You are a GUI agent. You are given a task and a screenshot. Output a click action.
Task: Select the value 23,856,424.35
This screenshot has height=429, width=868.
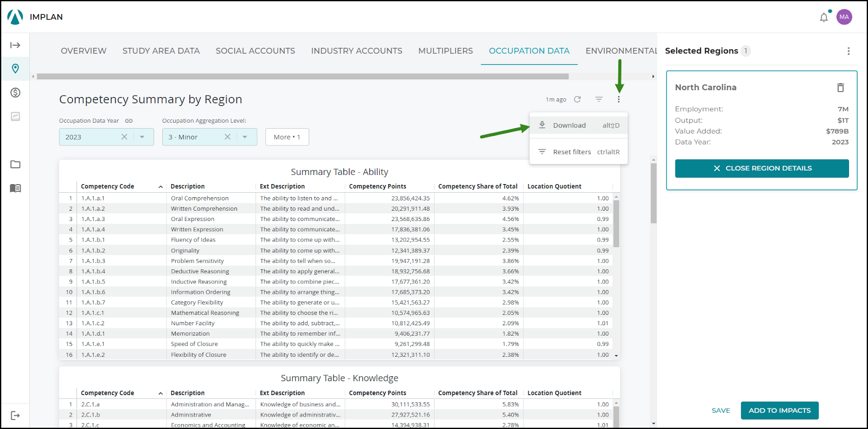411,198
